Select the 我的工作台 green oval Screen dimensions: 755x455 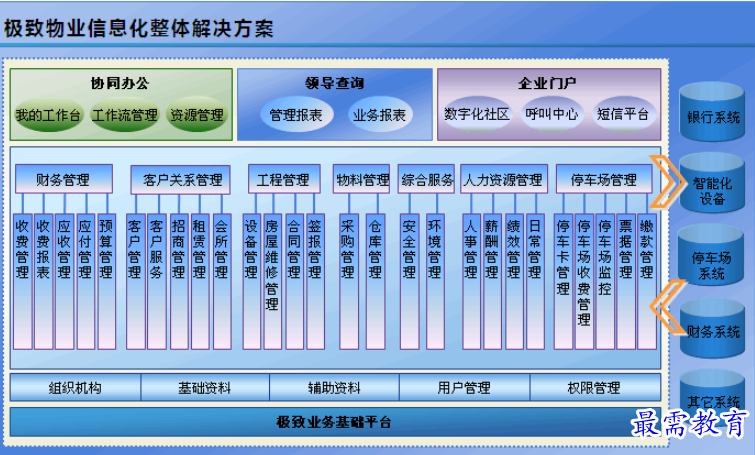pyautogui.click(x=48, y=115)
